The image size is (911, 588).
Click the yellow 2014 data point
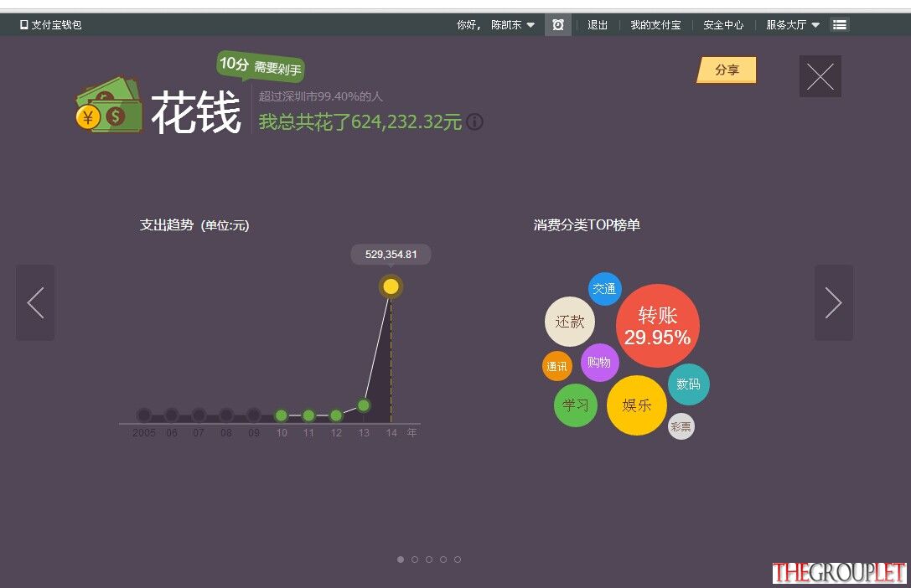tap(391, 286)
